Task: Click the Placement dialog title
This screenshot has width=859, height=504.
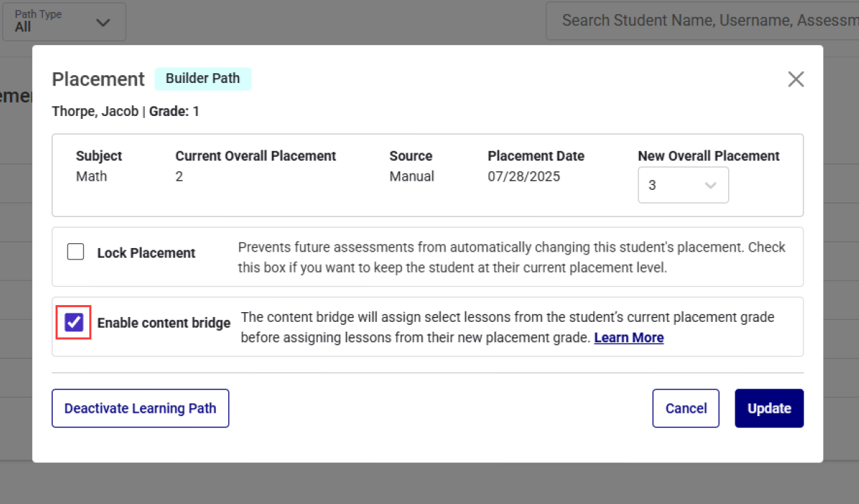Action: pyautogui.click(x=98, y=79)
